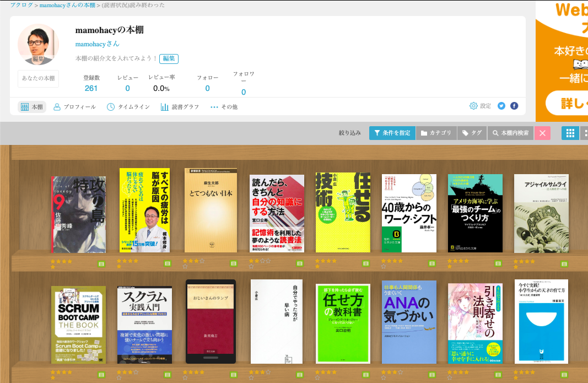Open 小学生からの天才の育て方 book cover

click(541, 321)
